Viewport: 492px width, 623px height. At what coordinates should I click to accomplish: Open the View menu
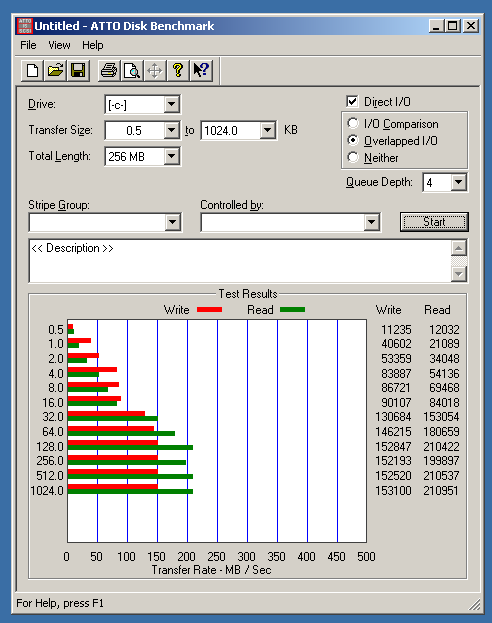tap(59, 45)
